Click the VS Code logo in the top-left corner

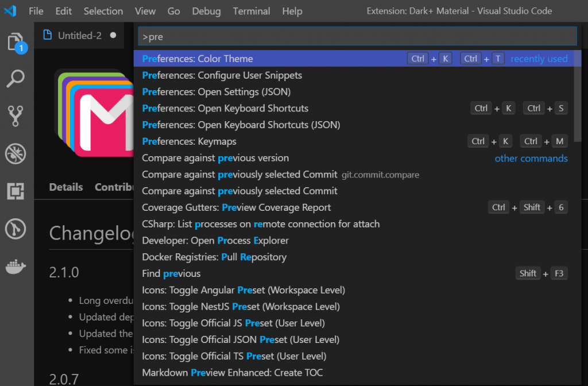(x=9, y=10)
